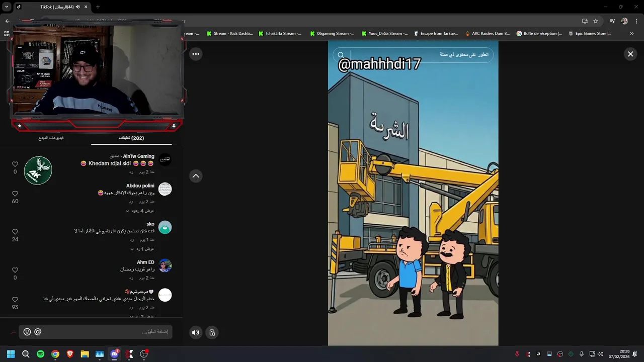Open the auto-scroll icon beside volume button

click(212, 332)
